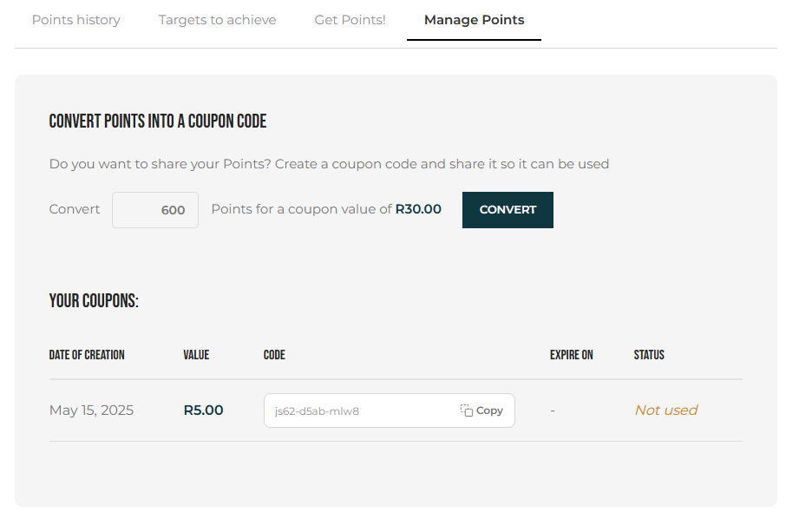Click the coupon code js62-d5ab-mlw8 text
Image resolution: width=812 pixels, height=519 pixels.
317,411
